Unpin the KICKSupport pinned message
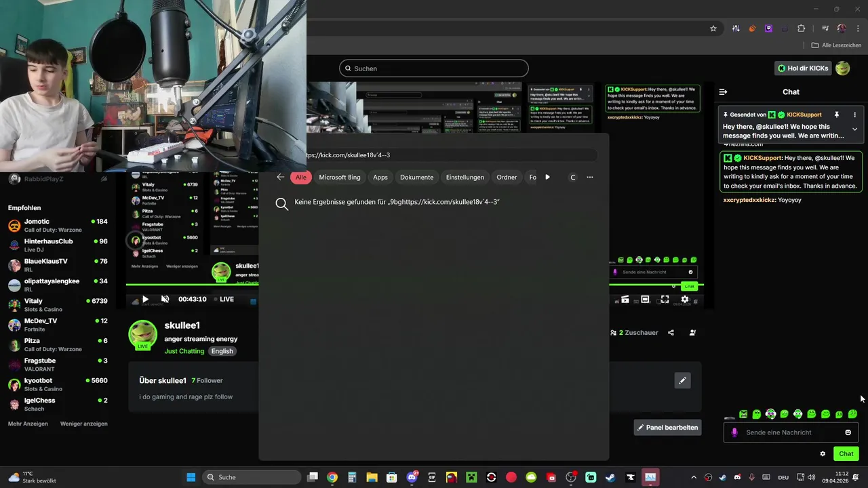Viewport: 868px width, 488px height. [x=837, y=115]
